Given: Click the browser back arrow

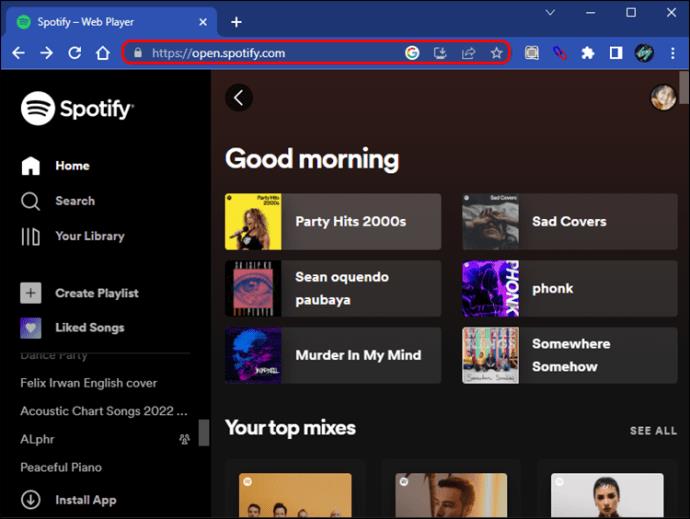Looking at the screenshot, I should (x=18, y=53).
